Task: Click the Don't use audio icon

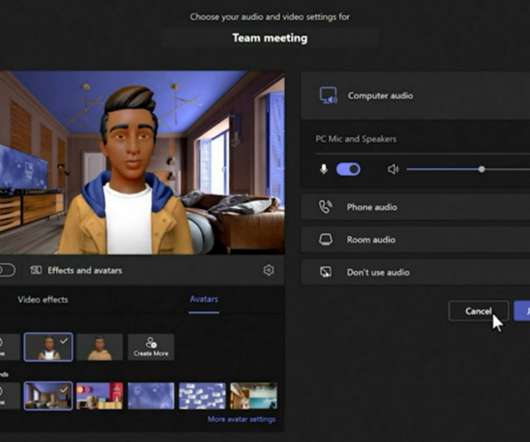Action: [x=326, y=272]
